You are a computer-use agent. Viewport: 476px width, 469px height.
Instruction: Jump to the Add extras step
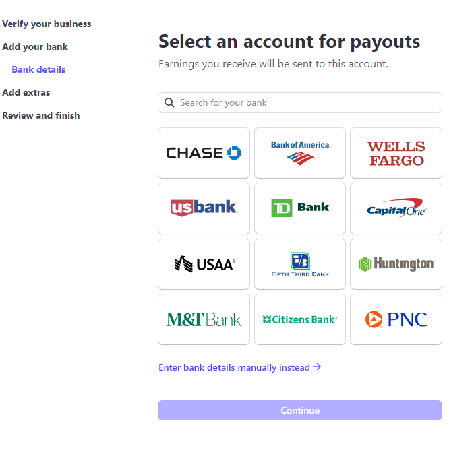click(26, 92)
